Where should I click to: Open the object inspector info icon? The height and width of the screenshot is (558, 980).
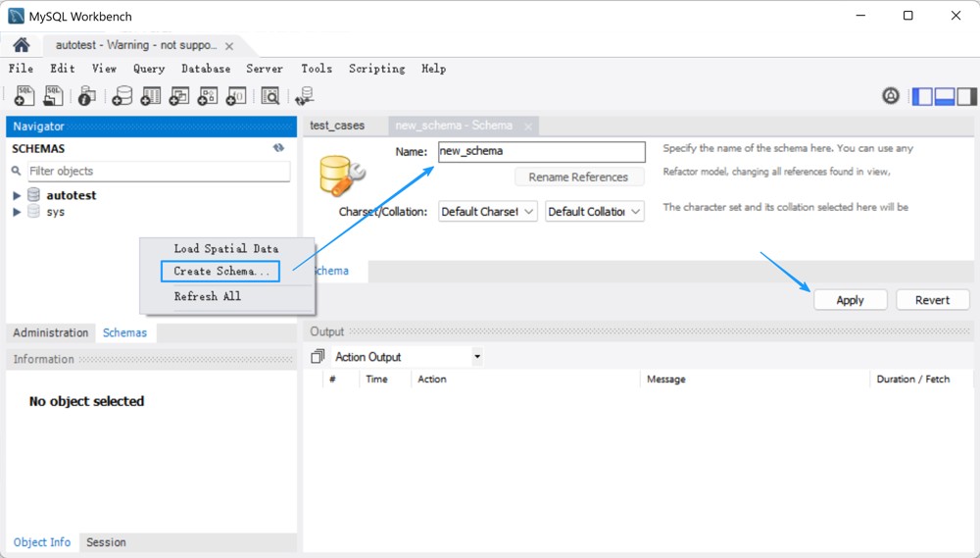(x=87, y=96)
